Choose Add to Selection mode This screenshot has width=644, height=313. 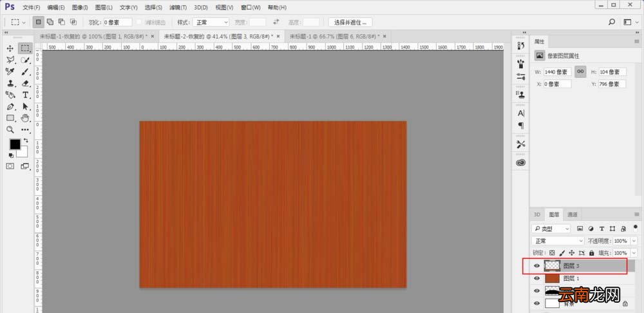click(50, 22)
